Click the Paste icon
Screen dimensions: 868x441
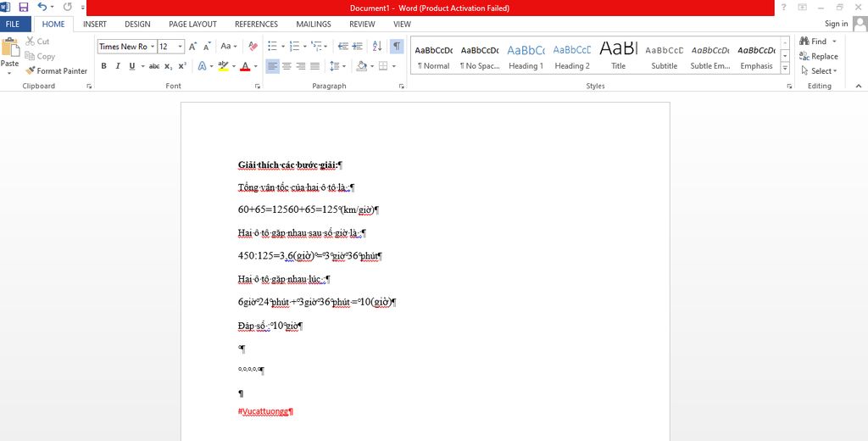click(x=9, y=47)
